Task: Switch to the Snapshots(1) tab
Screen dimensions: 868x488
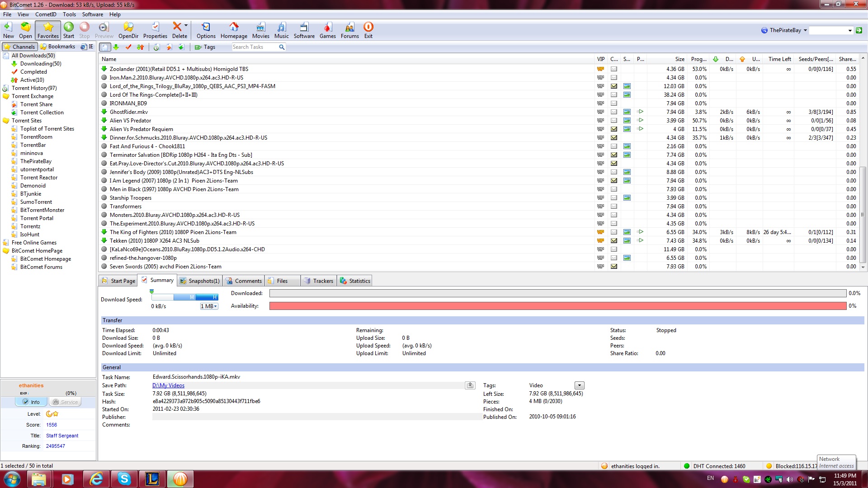Action: (x=199, y=281)
